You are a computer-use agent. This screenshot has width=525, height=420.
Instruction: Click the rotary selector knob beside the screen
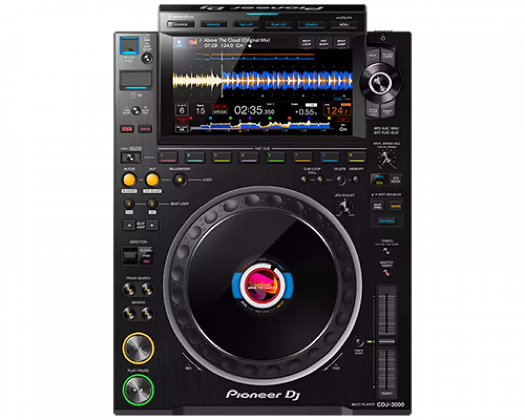tap(380, 82)
